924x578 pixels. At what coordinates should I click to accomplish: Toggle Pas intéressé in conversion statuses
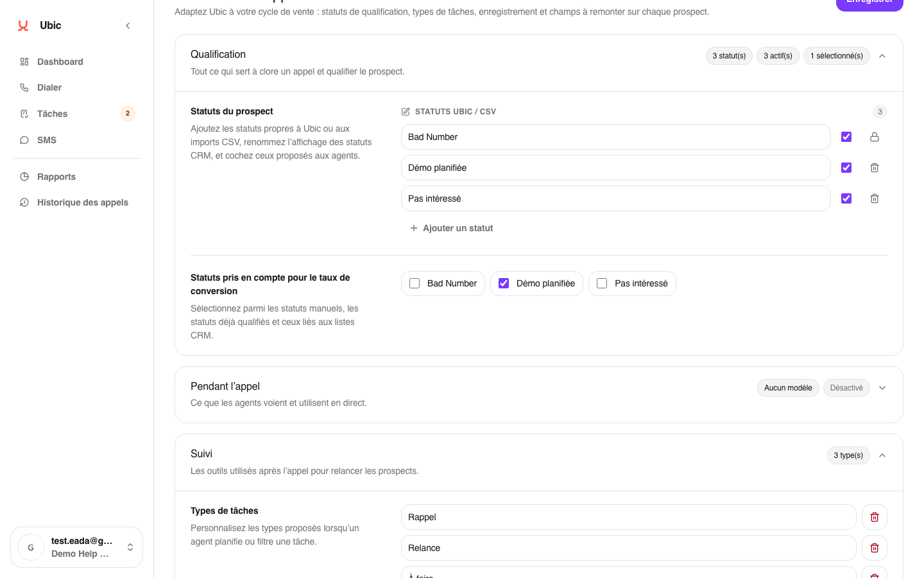(632, 283)
